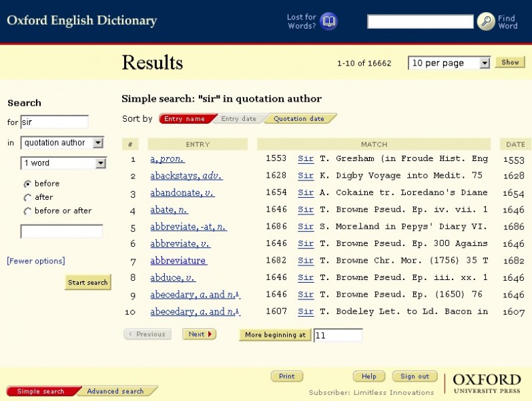Click the Find Word text field
The height and width of the screenshot is (401, 532).
pyautogui.click(x=420, y=21)
